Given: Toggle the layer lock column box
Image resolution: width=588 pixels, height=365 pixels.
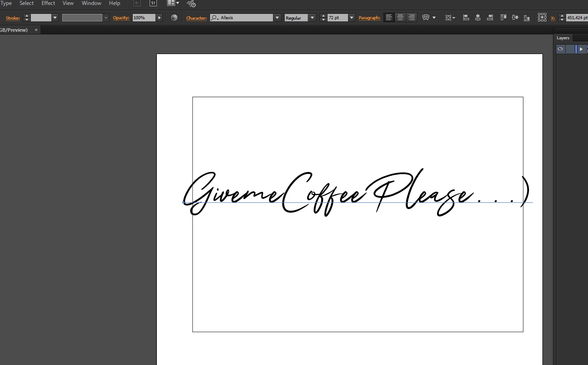Looking at the screenshot, I should point(570,49).
